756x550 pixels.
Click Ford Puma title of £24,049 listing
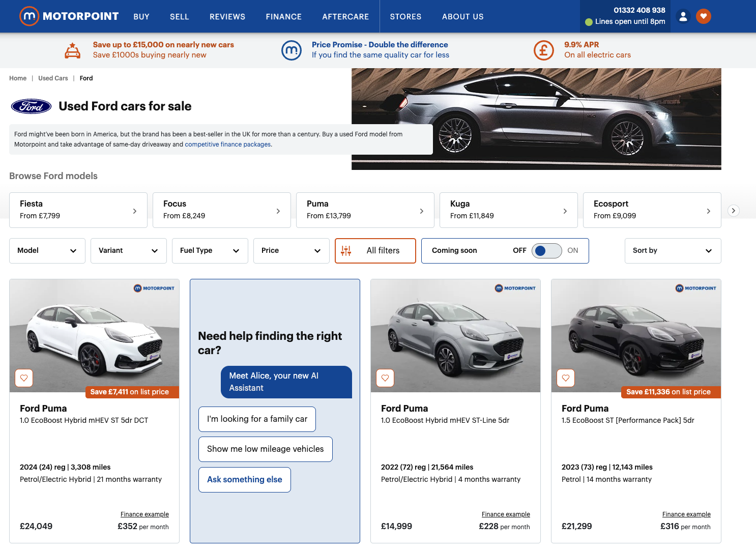click(43, 409)
